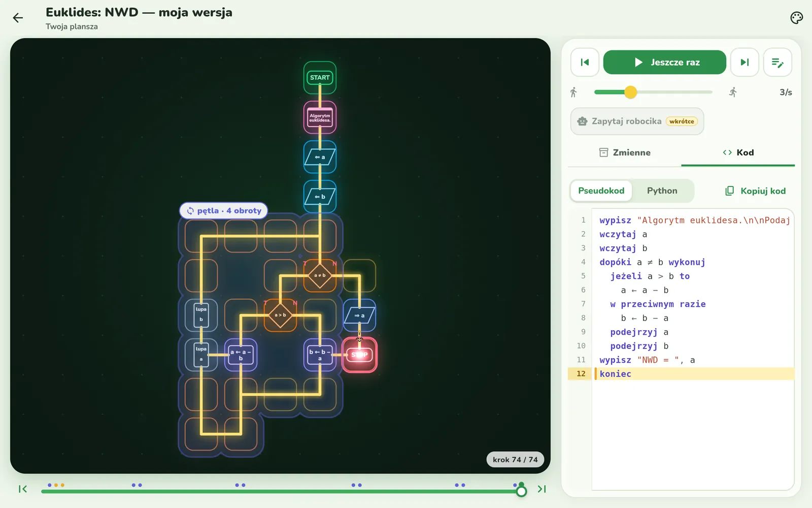Select the Python option
This screenshot has height=508, width=812.
tap(662, 191)
